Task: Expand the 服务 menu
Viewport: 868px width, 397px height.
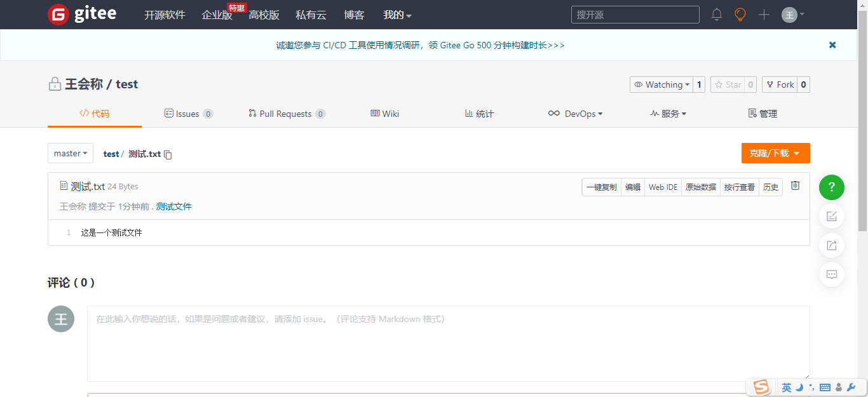Action: (668, 114)
